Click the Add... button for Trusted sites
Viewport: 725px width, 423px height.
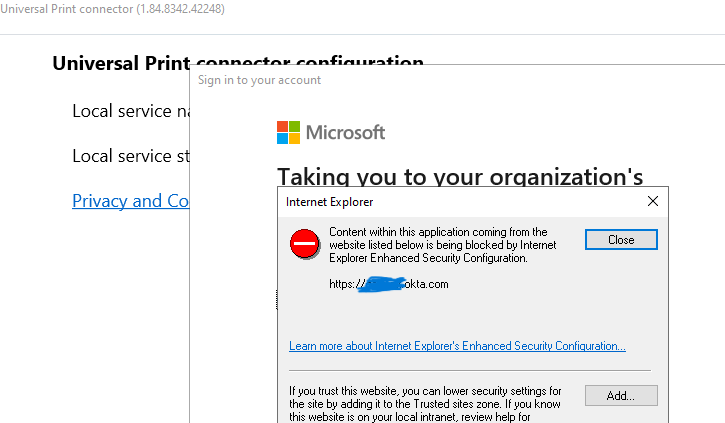[621, 395]
